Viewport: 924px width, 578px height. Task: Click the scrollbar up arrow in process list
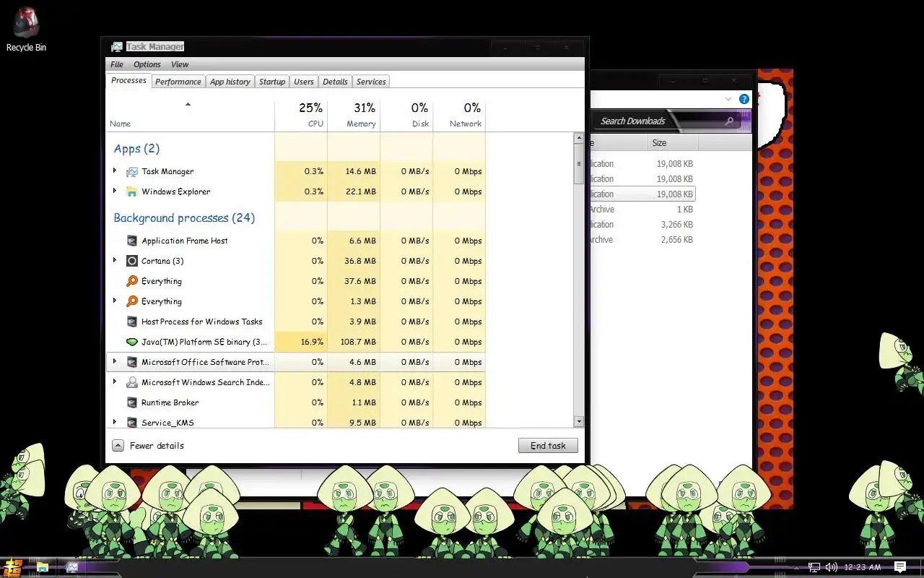tap(579, 137)
